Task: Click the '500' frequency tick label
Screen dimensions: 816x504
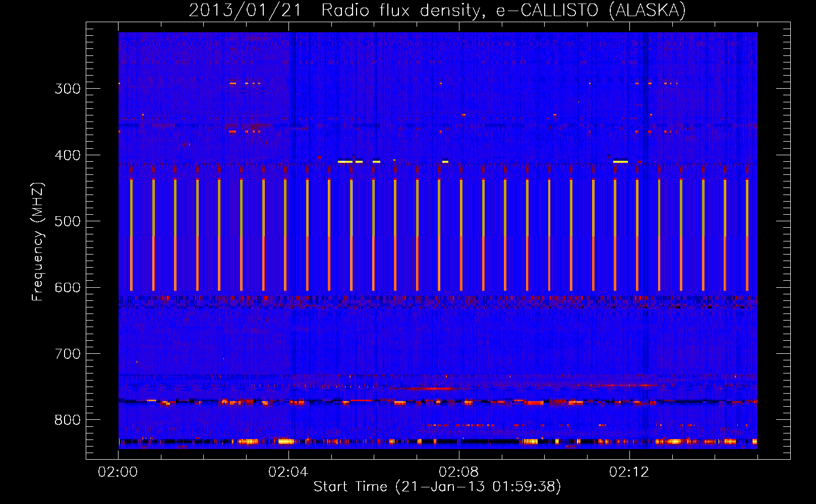Action: click(x=68, y=221)
